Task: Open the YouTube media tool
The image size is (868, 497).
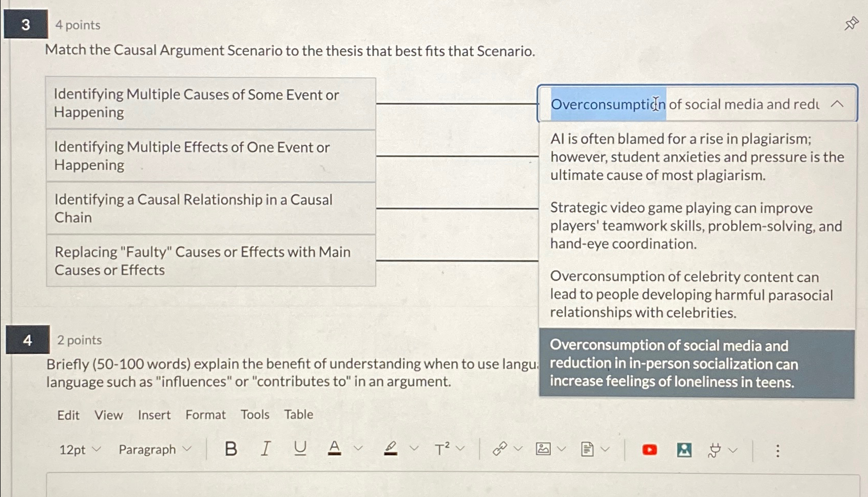Action: click(x=649, y=450)
